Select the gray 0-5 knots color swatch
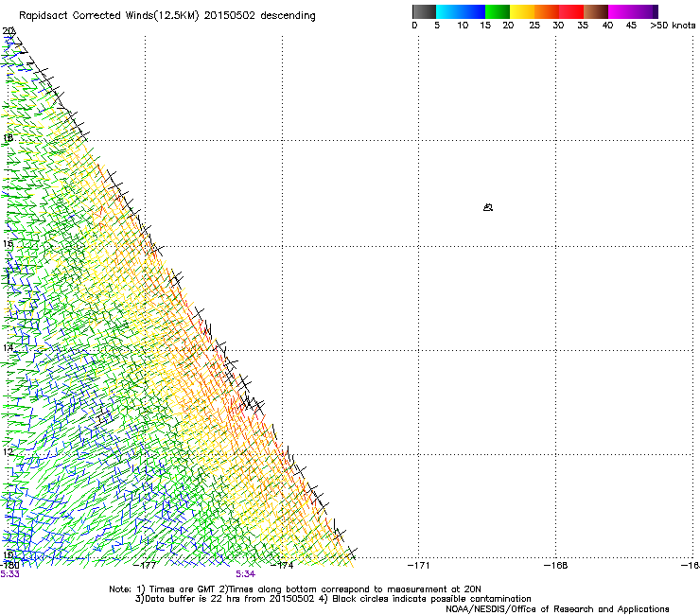Viewport: 700px width, 615px height. [424, 11]
